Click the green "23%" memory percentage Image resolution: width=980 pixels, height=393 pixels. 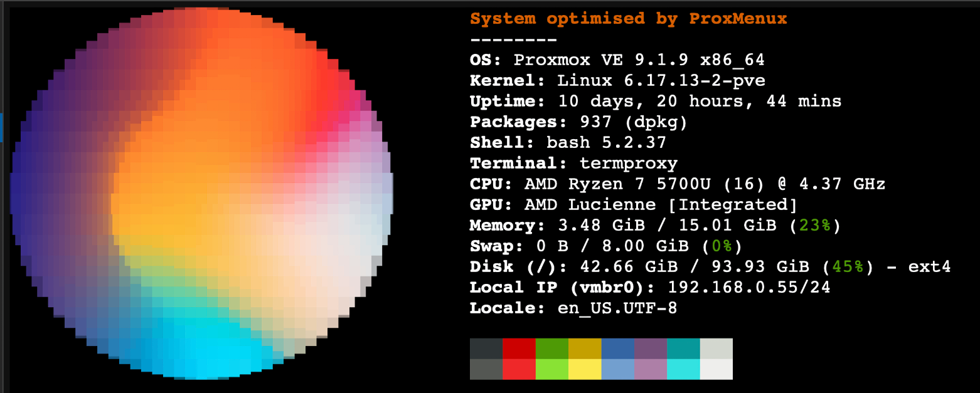814,225
